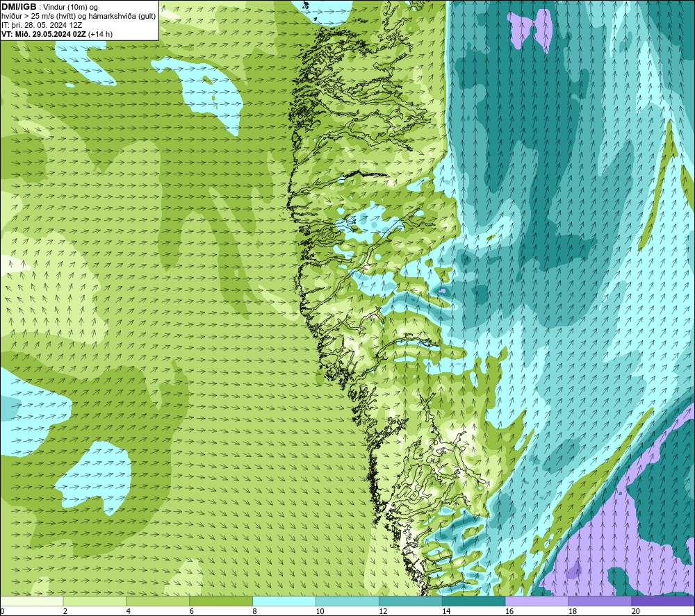
Task: Click the 6–8 m/s darker green bar segment
Action: tap(221, 601)
